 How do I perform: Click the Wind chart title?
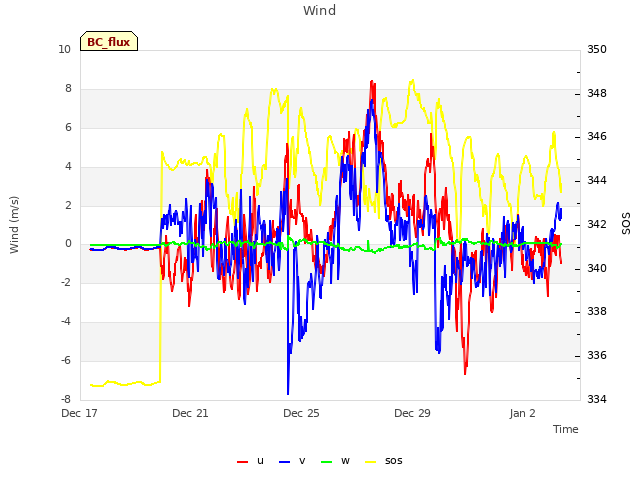(x=319, y=10)
